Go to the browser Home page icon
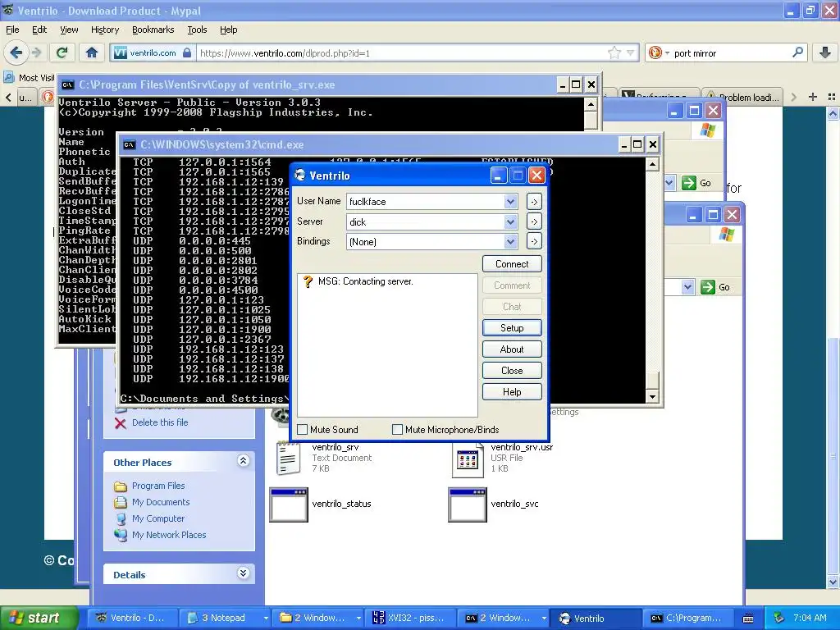Screen dimensions: 840x630 (x=92, y=52)
